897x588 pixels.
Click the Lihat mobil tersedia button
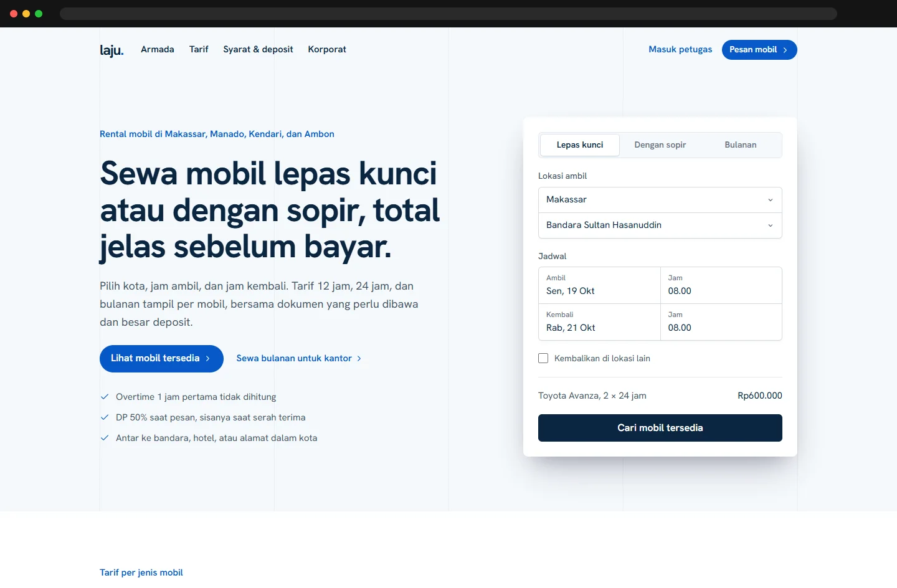pyautogui.click(x=161, y=359)
